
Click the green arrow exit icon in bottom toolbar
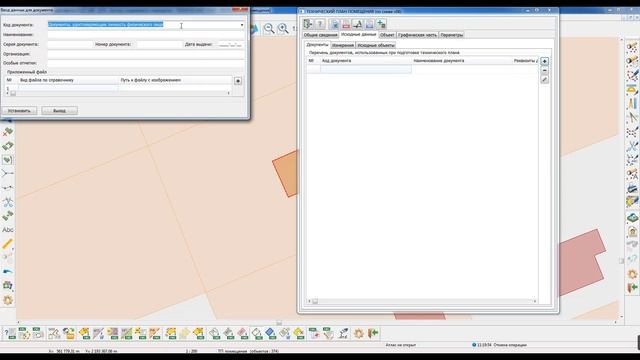pyautogui.click(x=373, y=333)
